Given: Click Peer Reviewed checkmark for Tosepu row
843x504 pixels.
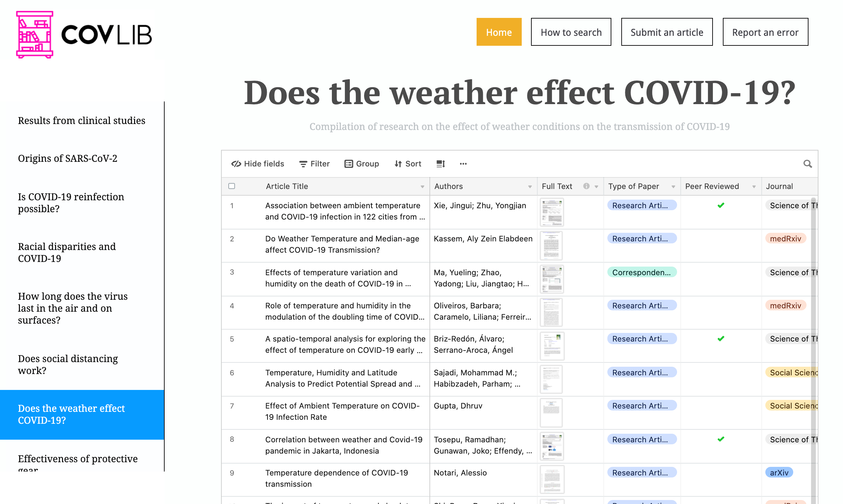Looking at the screenshot, I should pyautogui.click(x=721, y=439).
